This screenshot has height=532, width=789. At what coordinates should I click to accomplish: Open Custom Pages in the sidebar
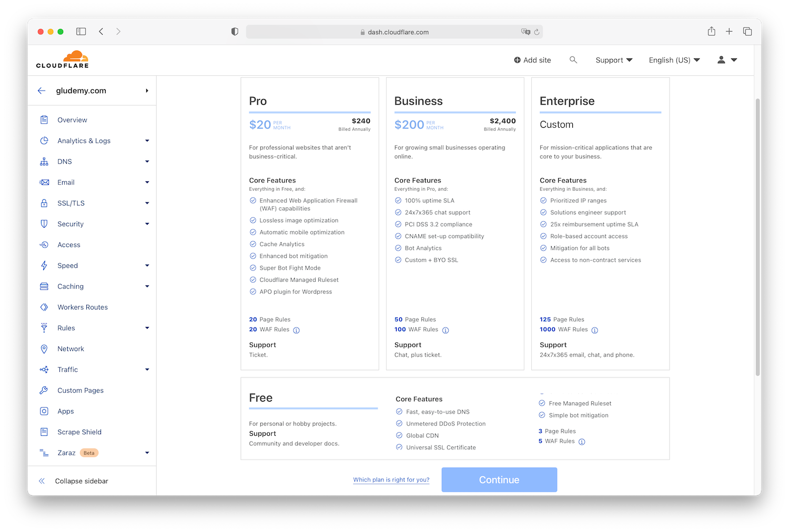coord(80,391)
